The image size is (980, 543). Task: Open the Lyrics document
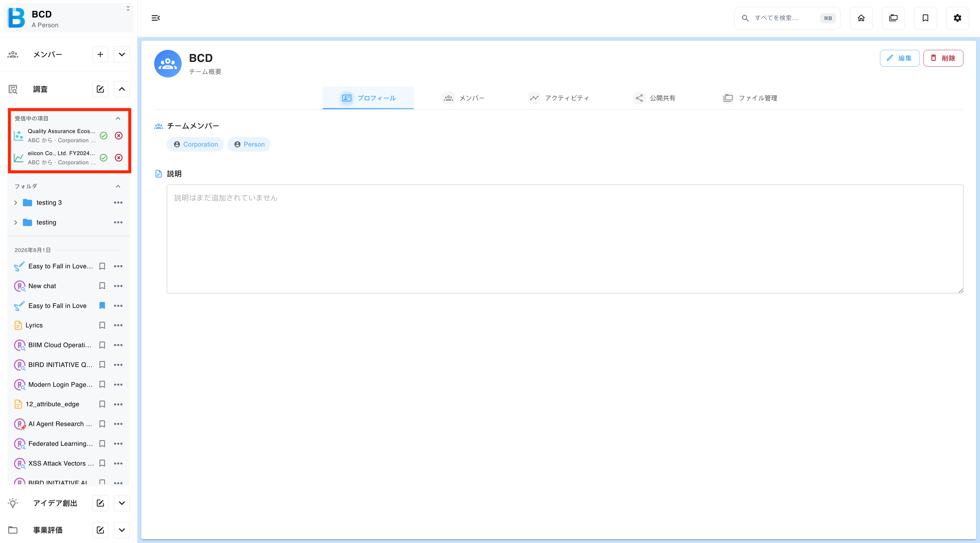pos(34,325)
